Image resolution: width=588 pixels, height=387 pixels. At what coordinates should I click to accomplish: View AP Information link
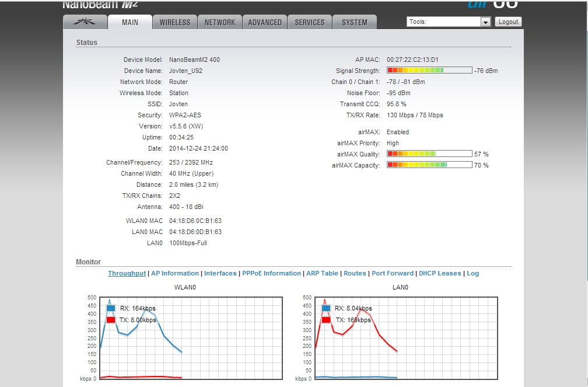pos(175,273)
